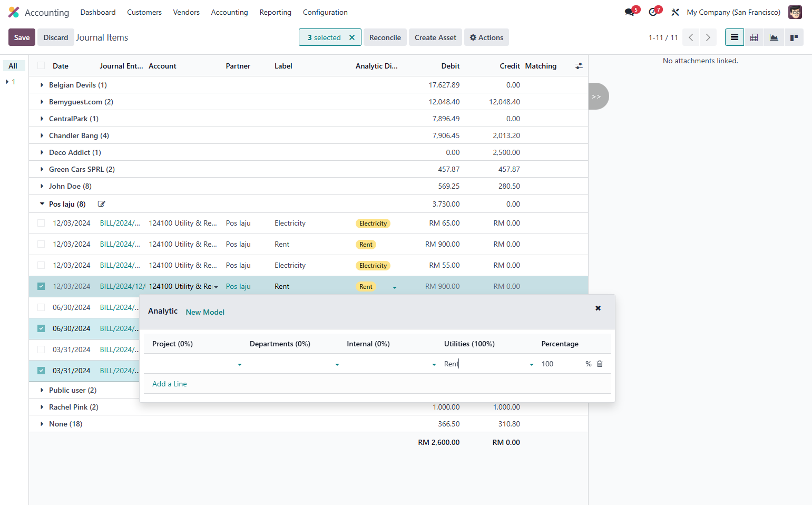Open the Vendors menu

[x=187, y=12]
